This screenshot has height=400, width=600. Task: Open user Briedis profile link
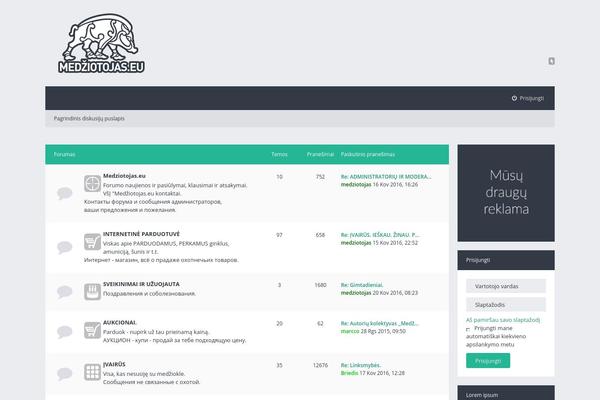349,373
